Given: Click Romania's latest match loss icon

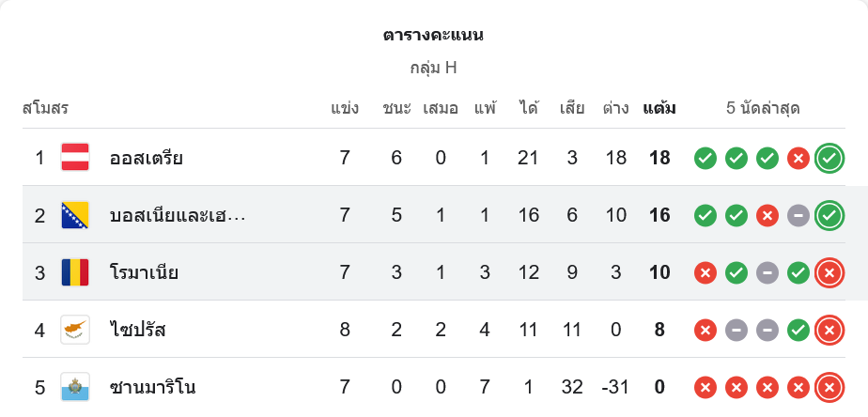Looking at the screenshot, I should coord(829,272).
